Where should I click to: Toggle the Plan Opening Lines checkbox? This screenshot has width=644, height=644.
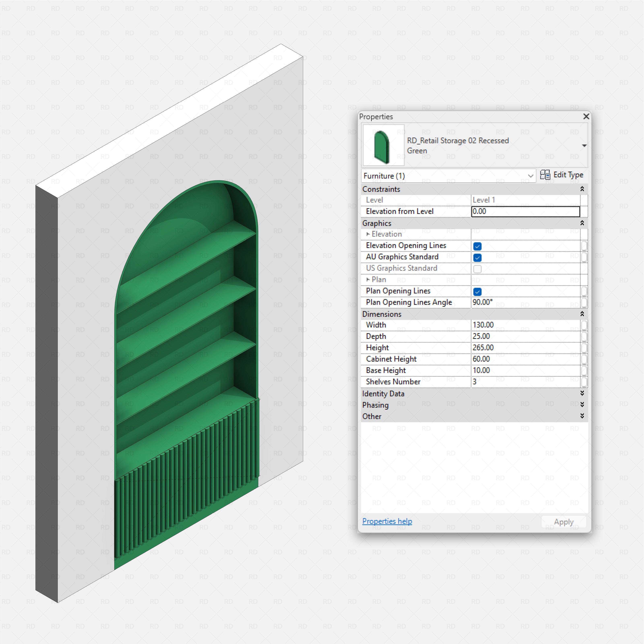tap(477, 292)
